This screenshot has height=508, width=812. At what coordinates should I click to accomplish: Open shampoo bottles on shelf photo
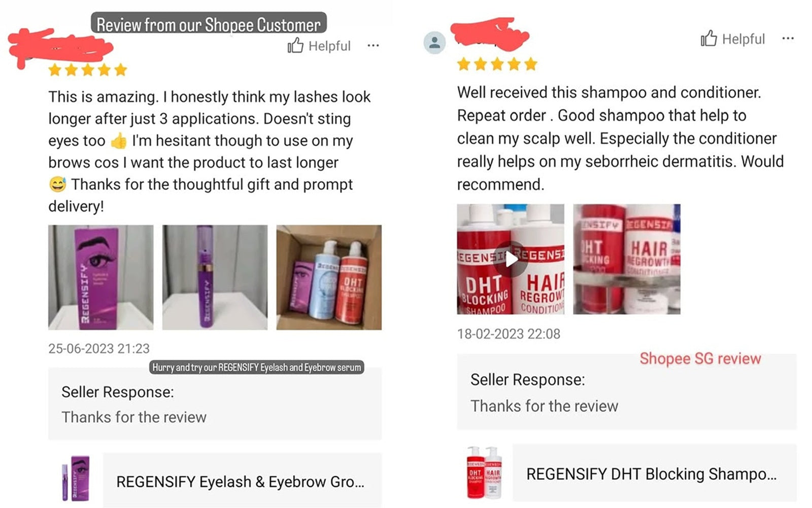(627, 259)
